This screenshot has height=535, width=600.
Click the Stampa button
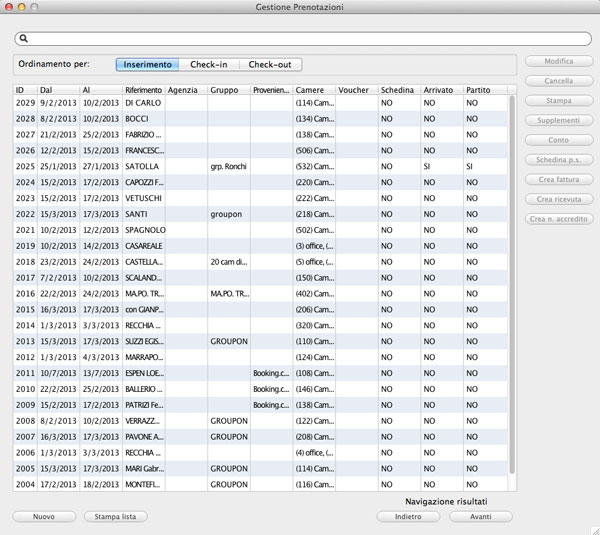click(x=559, y=101)
